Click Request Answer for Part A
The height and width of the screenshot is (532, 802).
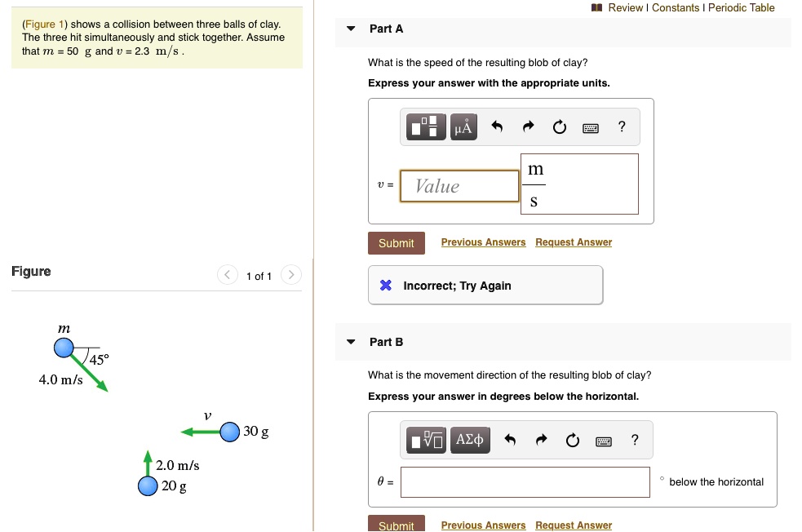574,242
